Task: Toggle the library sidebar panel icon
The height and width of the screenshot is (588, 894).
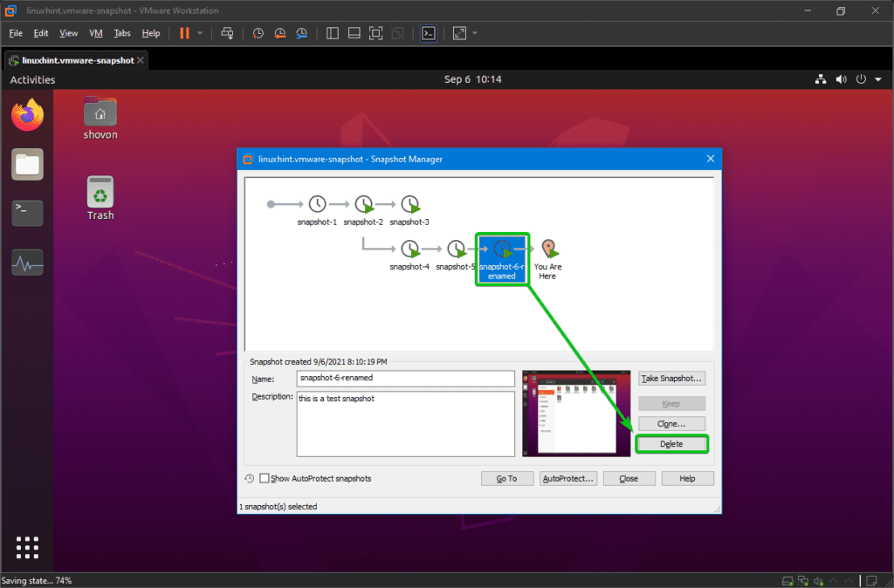Action: coord(333,33)
